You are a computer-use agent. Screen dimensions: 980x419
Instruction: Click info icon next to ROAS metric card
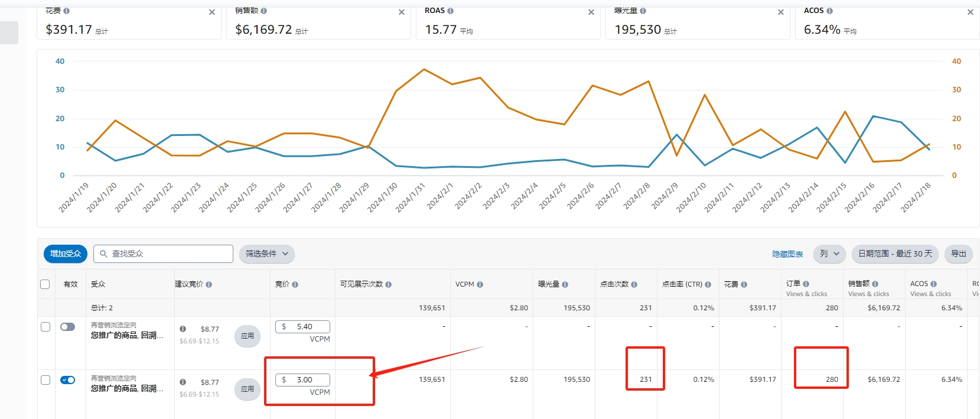[x=451, y=11]
